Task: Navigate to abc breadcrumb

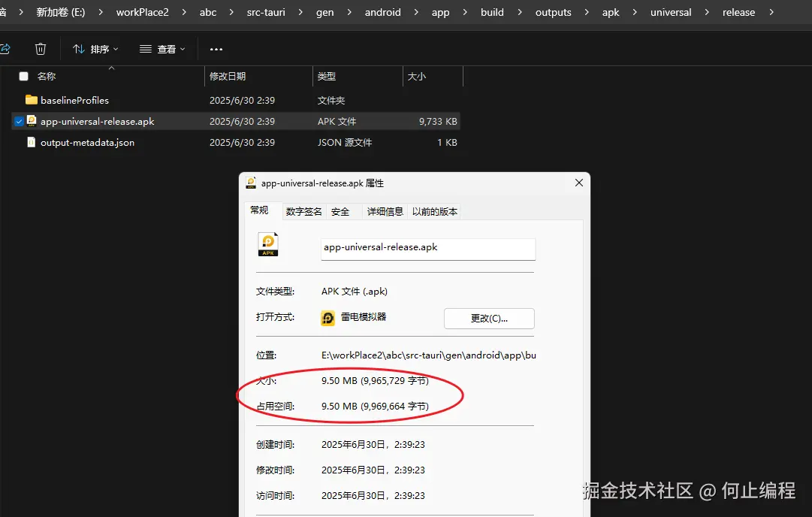Action: pyautogui.click(x=208, y=12)
